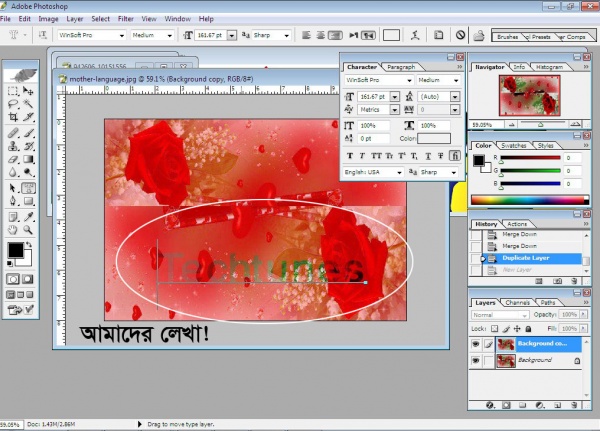The image size is (600, 431).
Task: Open the Layer menu
Action: (x=75, y=19)
